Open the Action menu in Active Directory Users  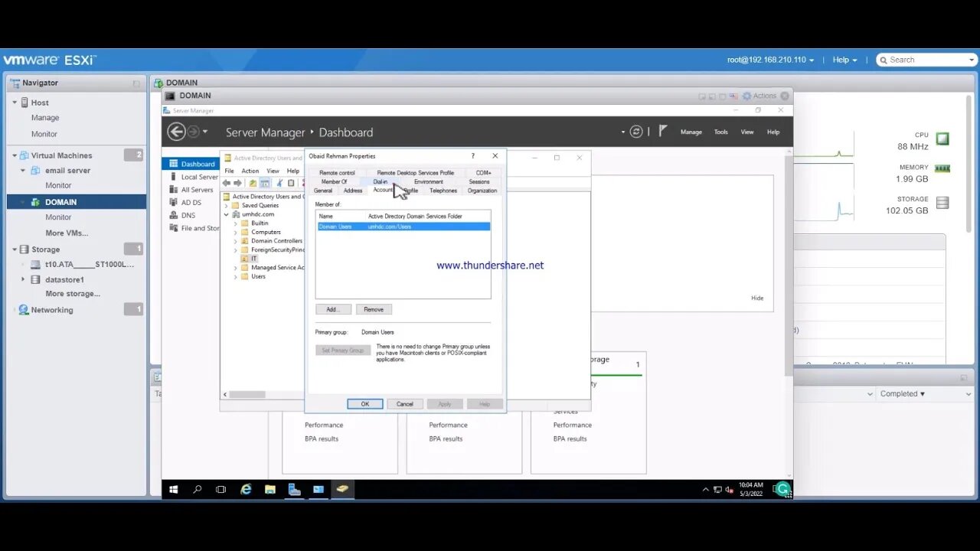tap(250, 171)
